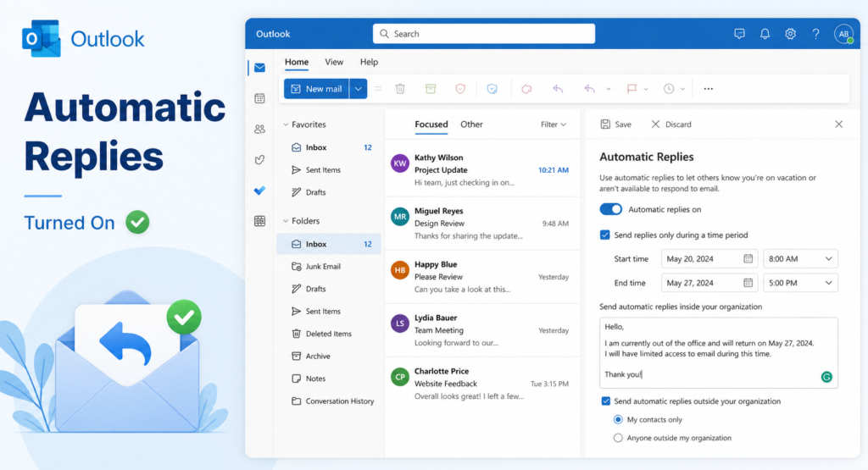Click the May 20, 2024 start date field
Screen dimensions: 868x470
coord(709,259)
